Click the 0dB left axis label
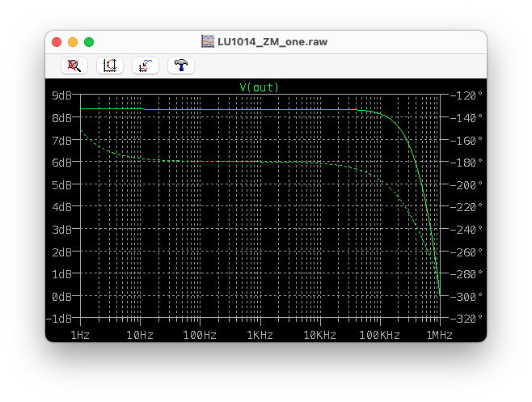The width and height of the screenshot is (532, 402). point(61,297)
